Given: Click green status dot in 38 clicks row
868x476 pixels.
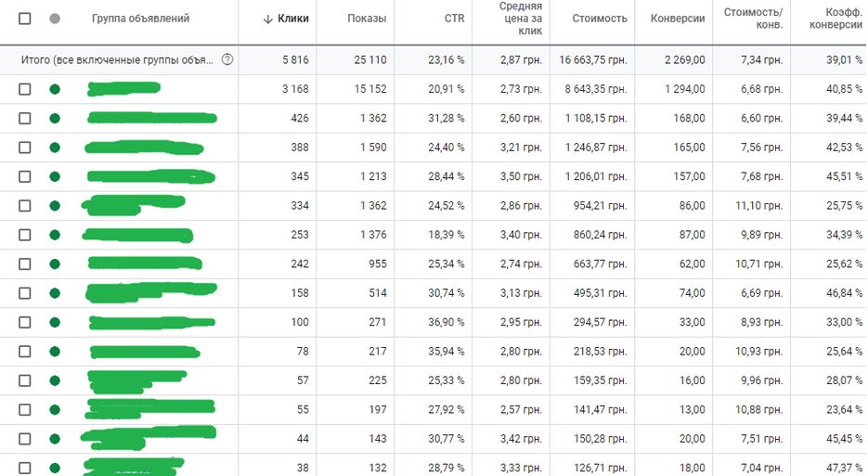Looking at the screenshot, I should click(55, 468).
